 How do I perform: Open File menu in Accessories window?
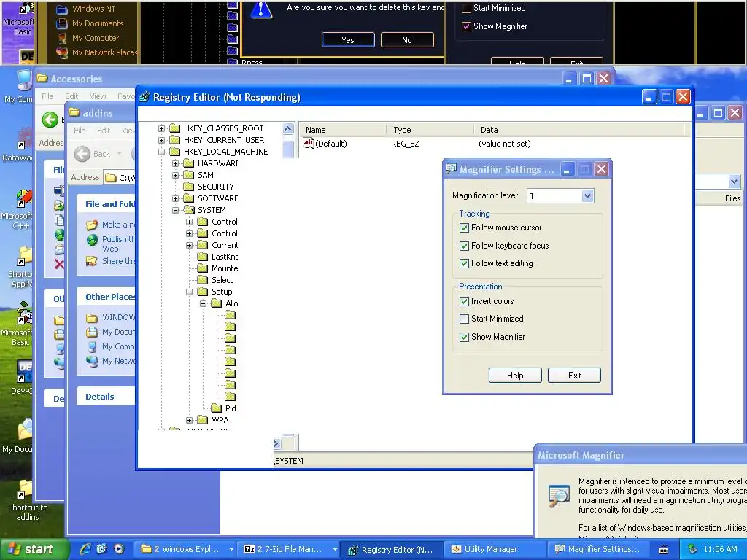tap(47, 96)
